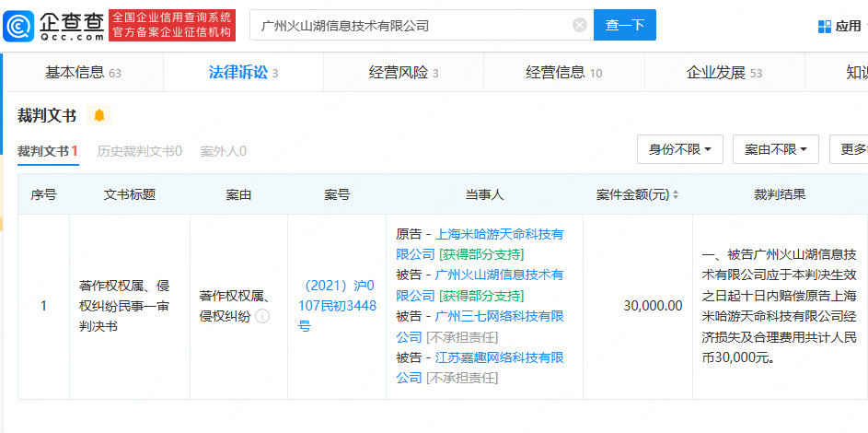Click the 序号 column header
The width and height of the screenshot is (868, 433).
pos(44,195)
